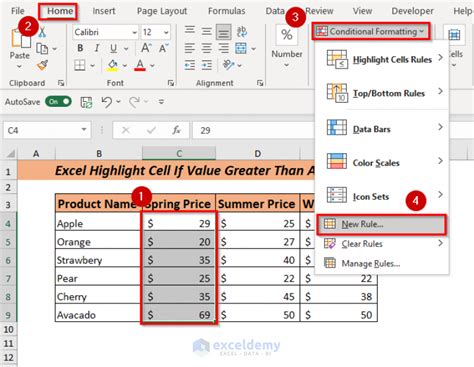
Task: Toggle Italic formatting
Action: (x=97, y=48)
